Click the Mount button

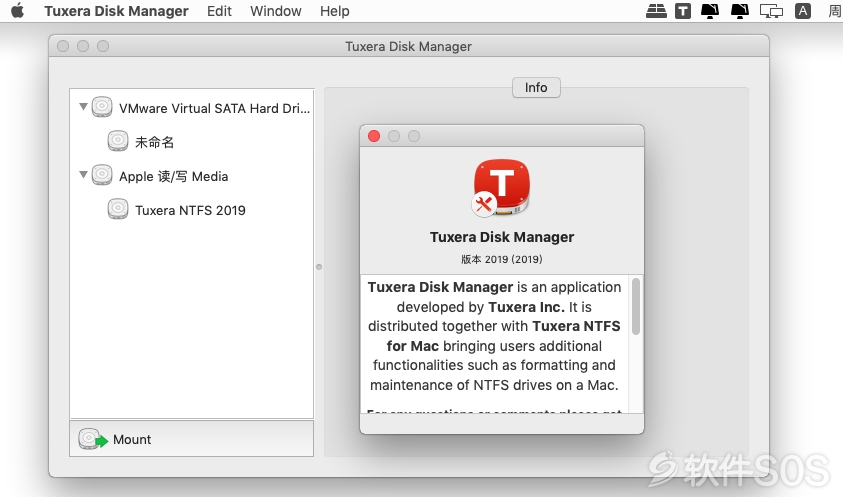tap(191, 439)
